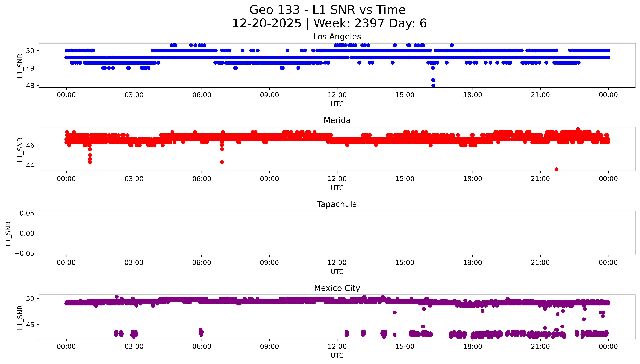Viewport: 640px width, 364px height.
Task: Click the lowest red outlier near 21:45 in Merida
Action: click(556, 169)
